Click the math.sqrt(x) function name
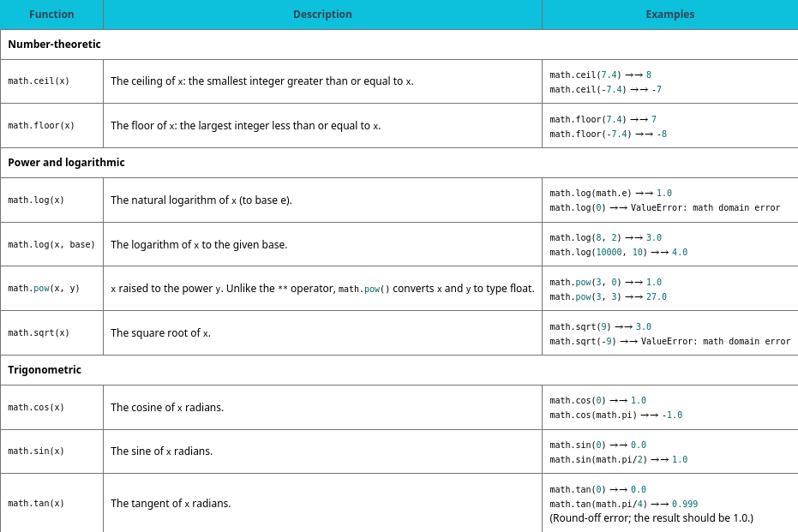This screenshot has height=532, width=798. click(x=39, y=333)
